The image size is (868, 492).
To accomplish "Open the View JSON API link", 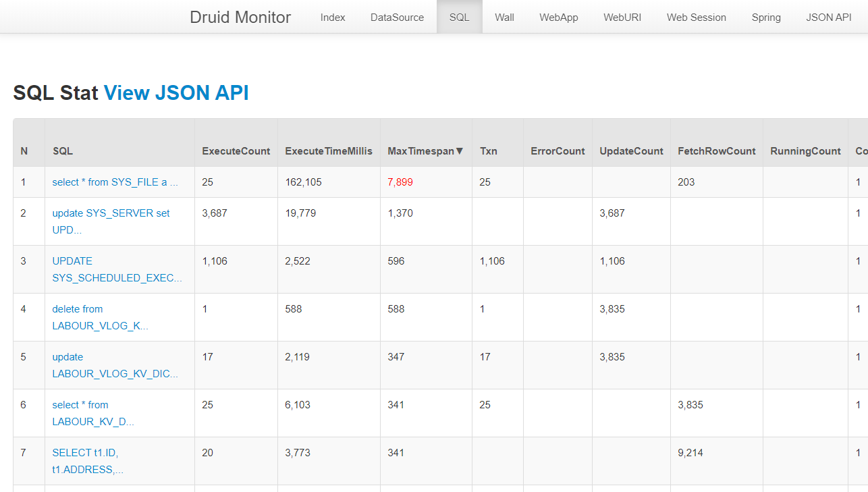I will point(176,92).
